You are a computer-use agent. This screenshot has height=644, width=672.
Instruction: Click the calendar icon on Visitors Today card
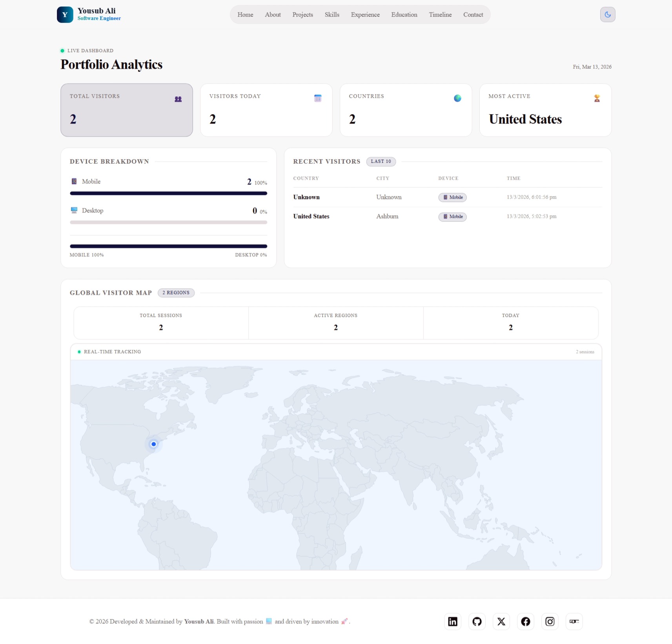pos(318,98)
